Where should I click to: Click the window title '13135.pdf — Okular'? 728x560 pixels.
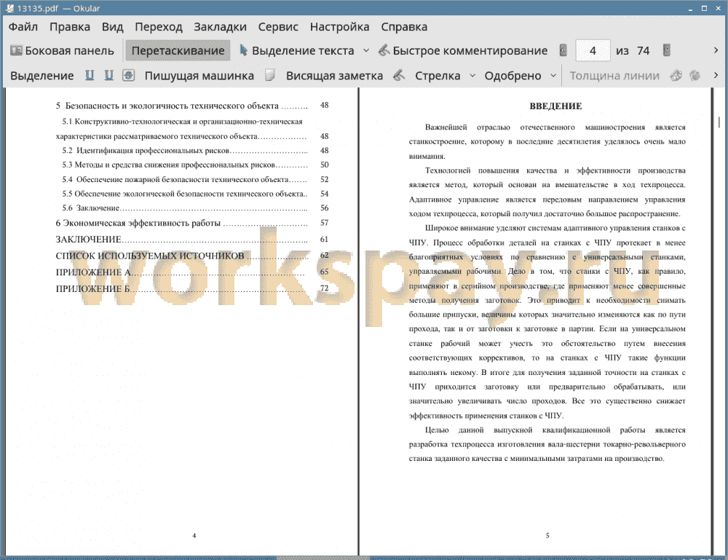[x=58, y=8]
